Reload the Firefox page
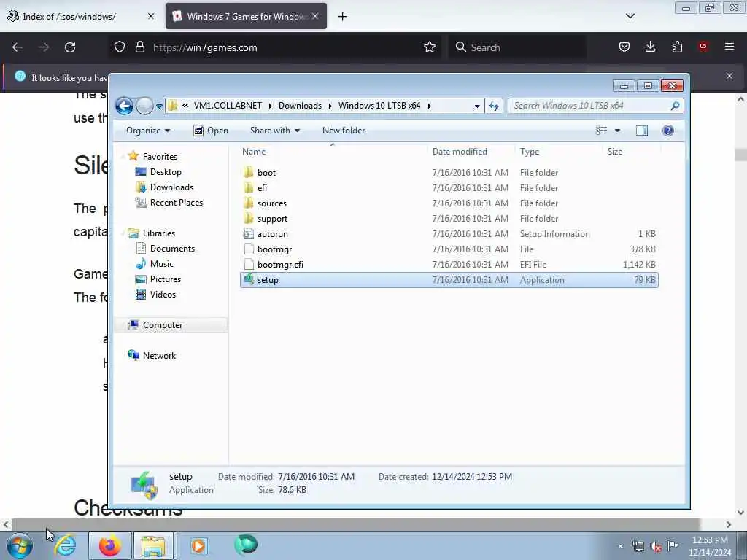The height and width of the screenshot is (560, 747). (70, 47)
